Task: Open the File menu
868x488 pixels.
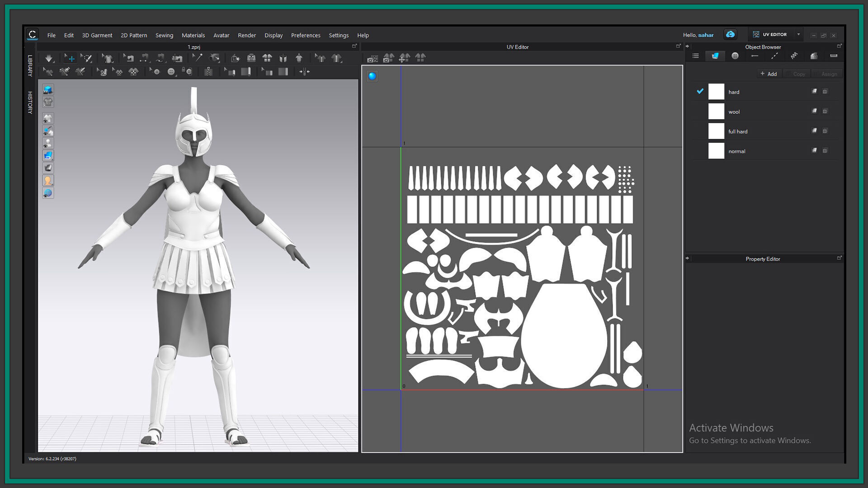Action: (52, 35)
